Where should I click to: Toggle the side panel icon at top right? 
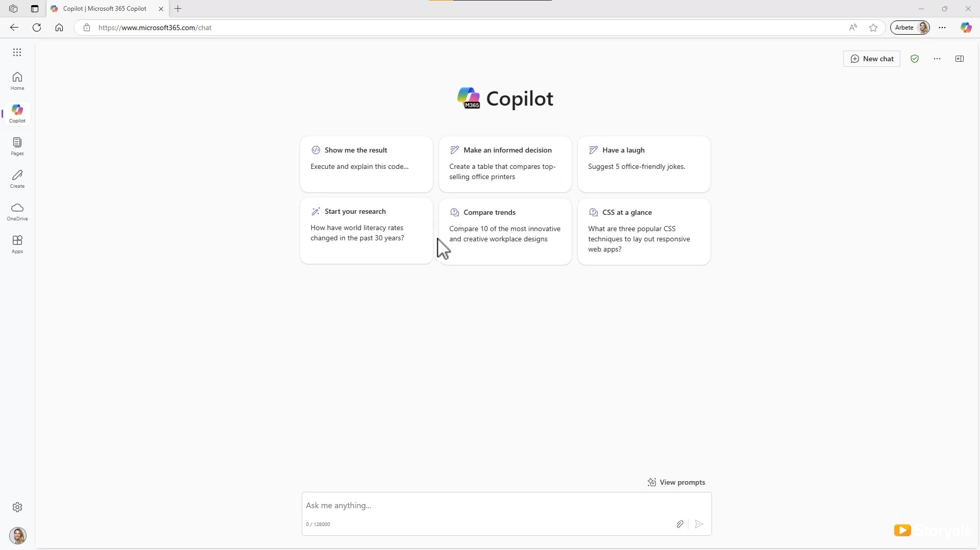(x=960, y=59)
